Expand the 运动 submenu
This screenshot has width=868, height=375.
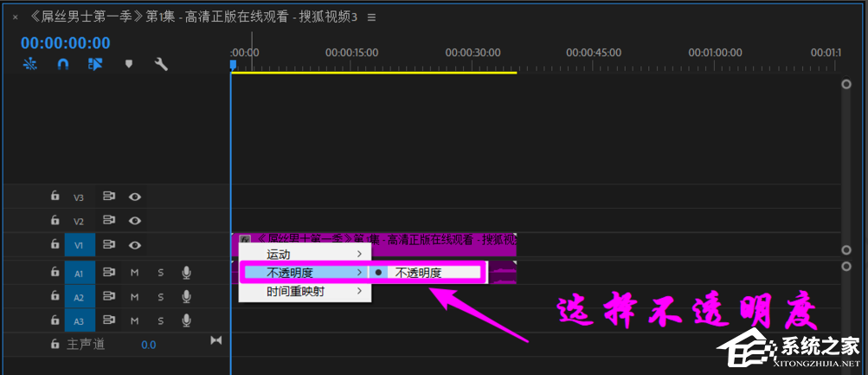point(305,254)
